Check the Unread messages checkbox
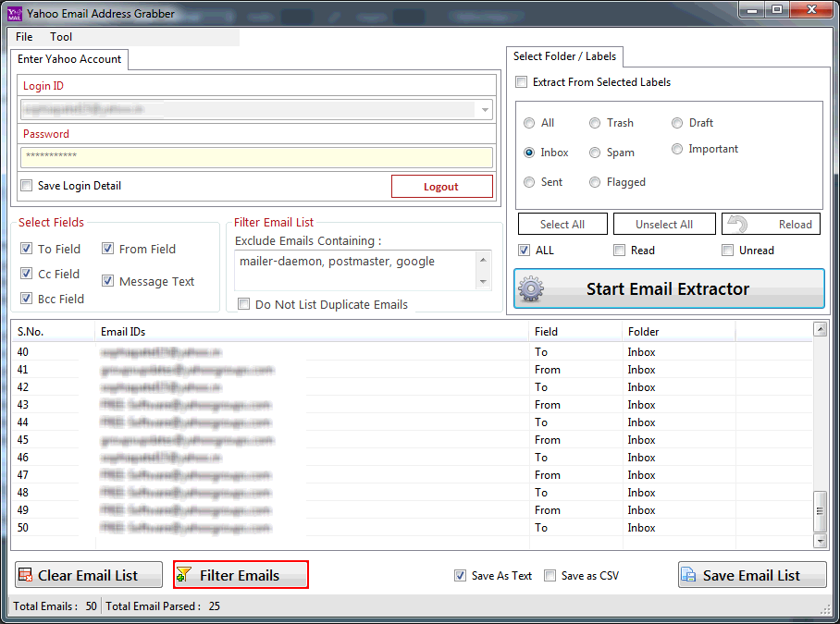The width and height of the screenshot is (840, 624). [727, 250]
